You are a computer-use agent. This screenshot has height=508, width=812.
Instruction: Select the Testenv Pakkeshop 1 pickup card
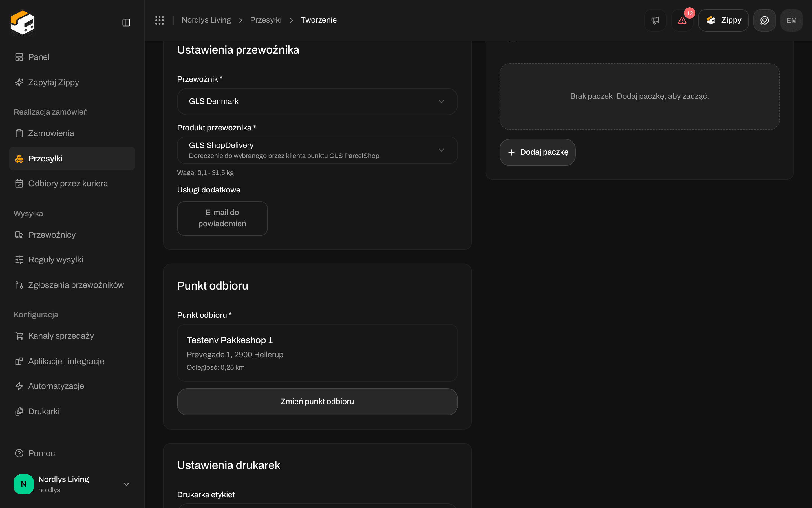click(x=317, y=353)
